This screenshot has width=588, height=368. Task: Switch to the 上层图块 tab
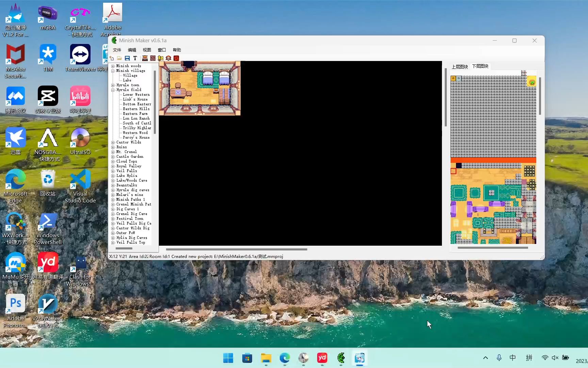pos(460,66)
